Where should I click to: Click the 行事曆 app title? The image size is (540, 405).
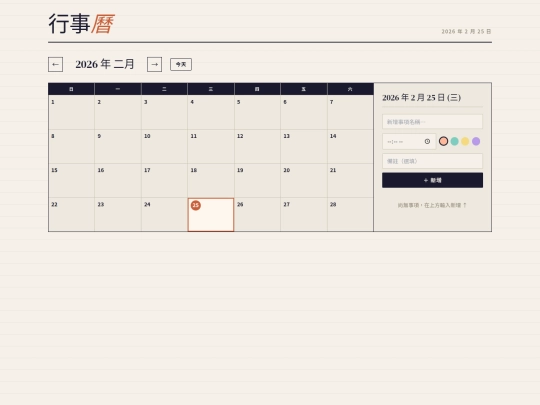click(81, 24)
